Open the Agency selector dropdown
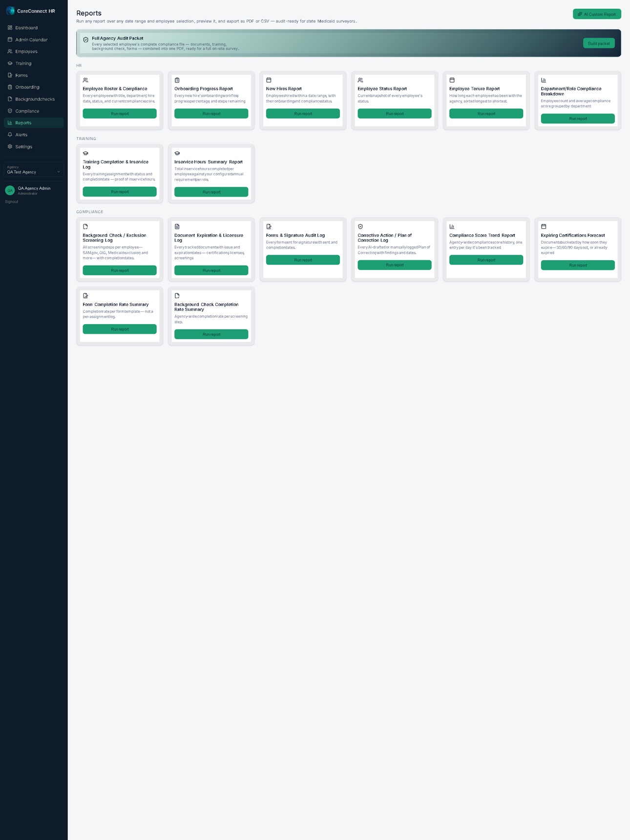This screenshot has height=840, width=630. [x=34, y=170]
